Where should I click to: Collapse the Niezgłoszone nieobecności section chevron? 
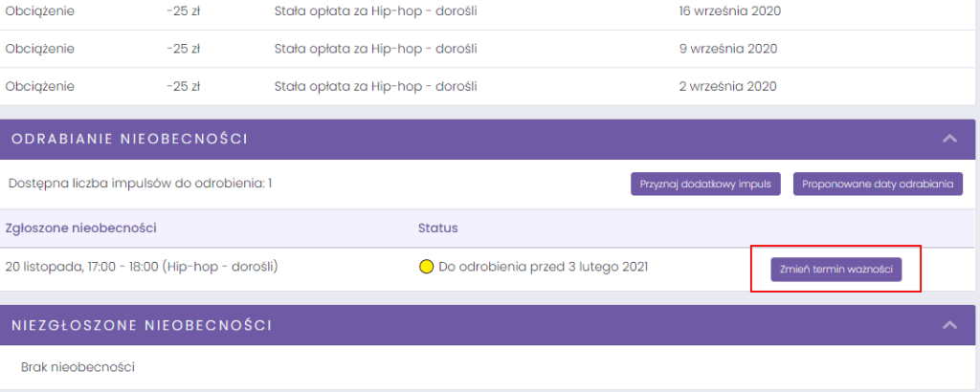point(949,325)
